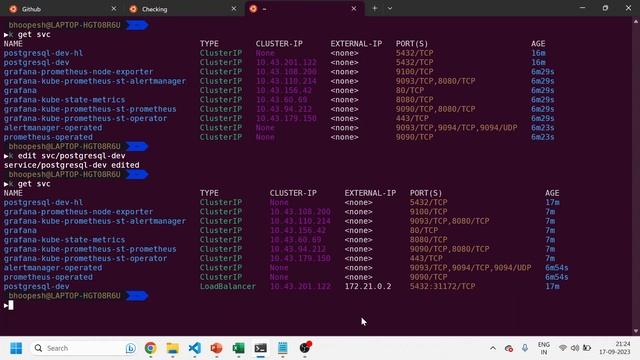Open the Windows Start menu
The image size is (640, 360).
(16, 348)
